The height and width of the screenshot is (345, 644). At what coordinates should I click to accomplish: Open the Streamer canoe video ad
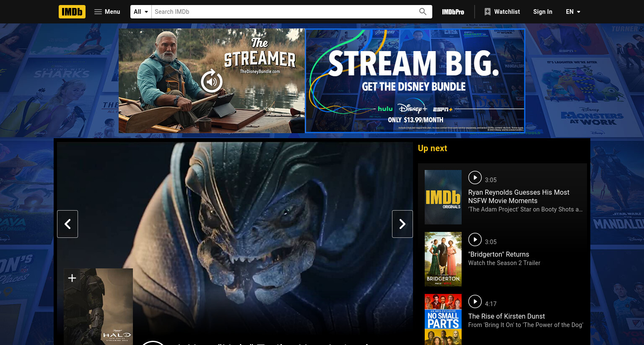point(212,81)
